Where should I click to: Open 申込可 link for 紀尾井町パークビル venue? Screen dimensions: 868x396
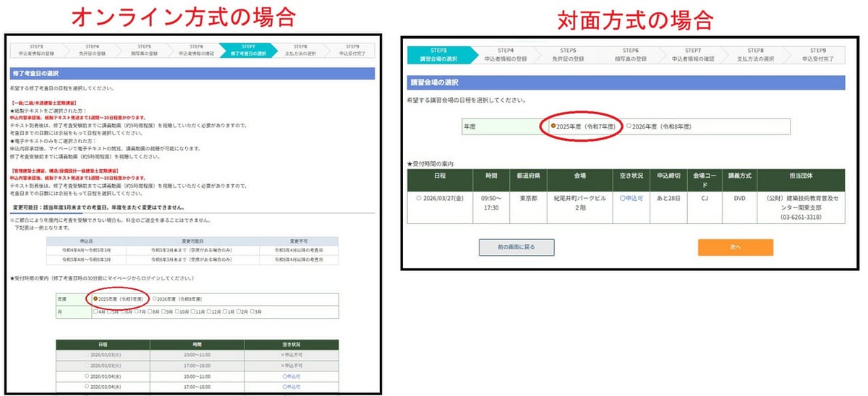click(x=631, y=198)
